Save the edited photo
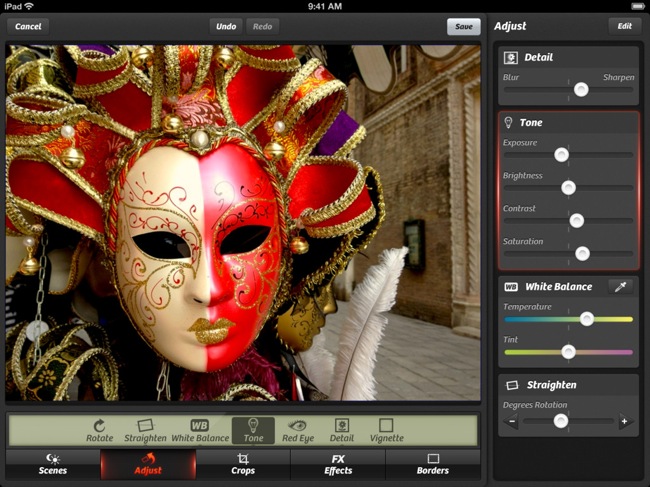Image resolution: width=650 pixels, height=487 pixels. click(463, 26)
